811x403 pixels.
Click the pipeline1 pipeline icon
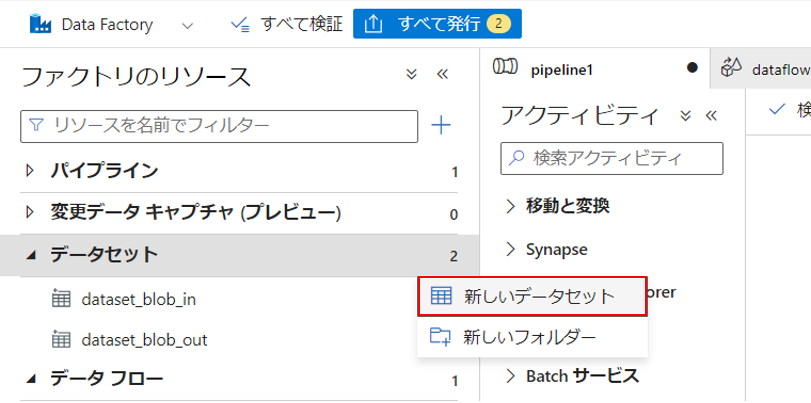(x=505, y=67)
